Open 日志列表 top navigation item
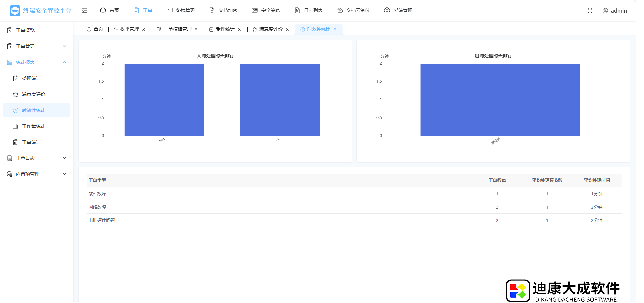 (309, 10)
